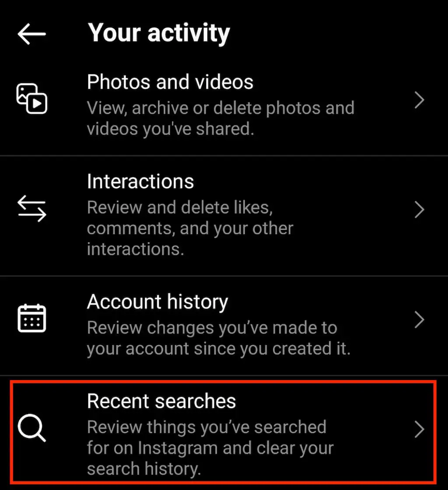Expand Photos and videos via its chevron
Screen dimensions: 448x490
point(419,100)
